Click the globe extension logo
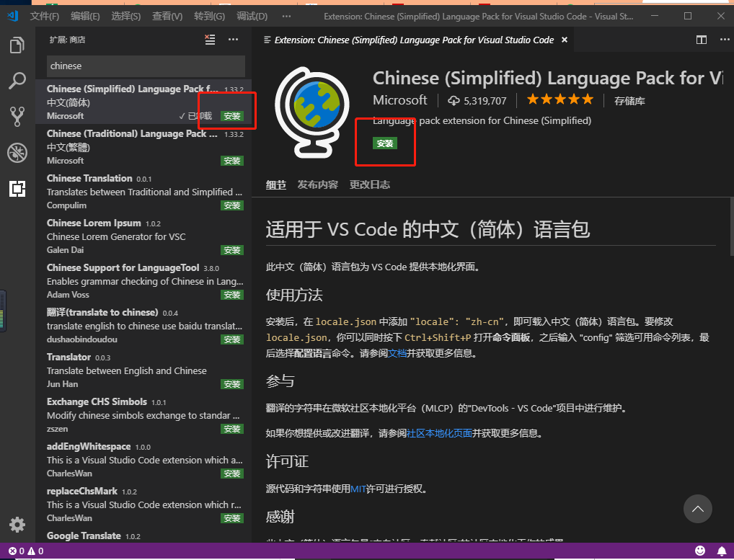Viewport: 734px width, 560px height. coord(311,112)
